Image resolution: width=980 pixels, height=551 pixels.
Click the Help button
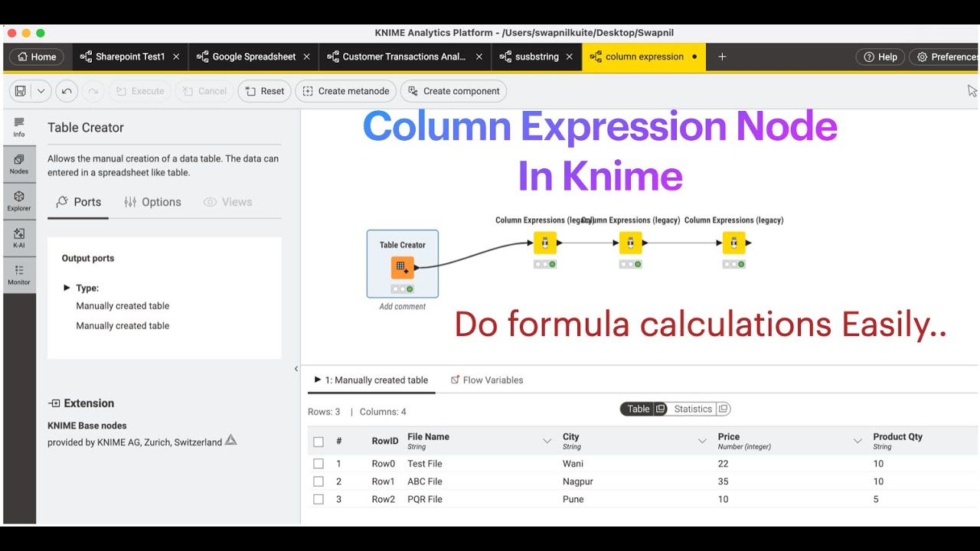tap(880, 57)
